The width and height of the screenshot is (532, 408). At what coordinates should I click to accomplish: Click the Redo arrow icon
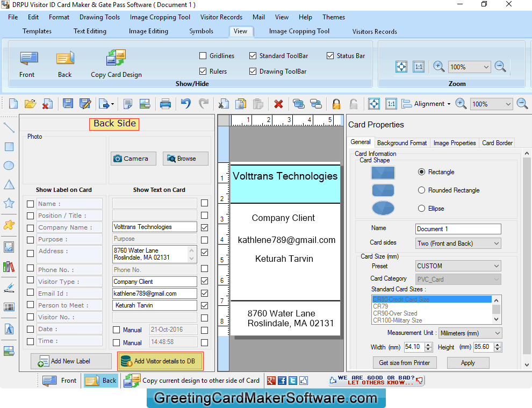pyautogui.click(x=204, y=104)
